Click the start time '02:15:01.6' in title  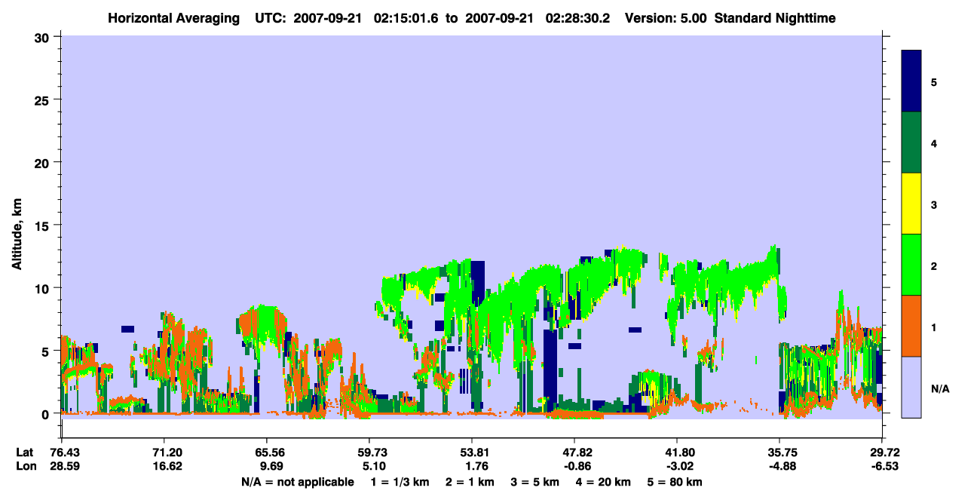pyautogui.click(x=408, y=17)
